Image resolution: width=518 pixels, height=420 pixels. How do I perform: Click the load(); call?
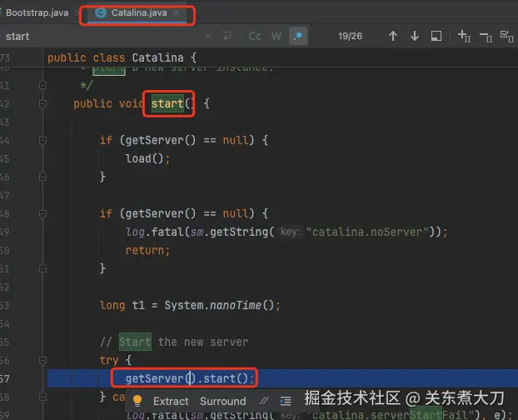pyautogui.click(x=147, y=159)
